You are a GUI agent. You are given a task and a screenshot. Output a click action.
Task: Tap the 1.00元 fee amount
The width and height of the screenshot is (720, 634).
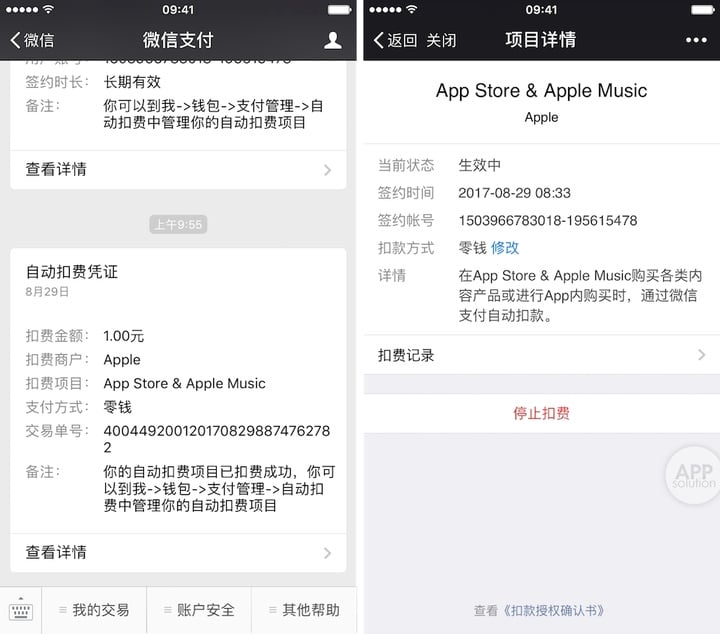point(124,336)
